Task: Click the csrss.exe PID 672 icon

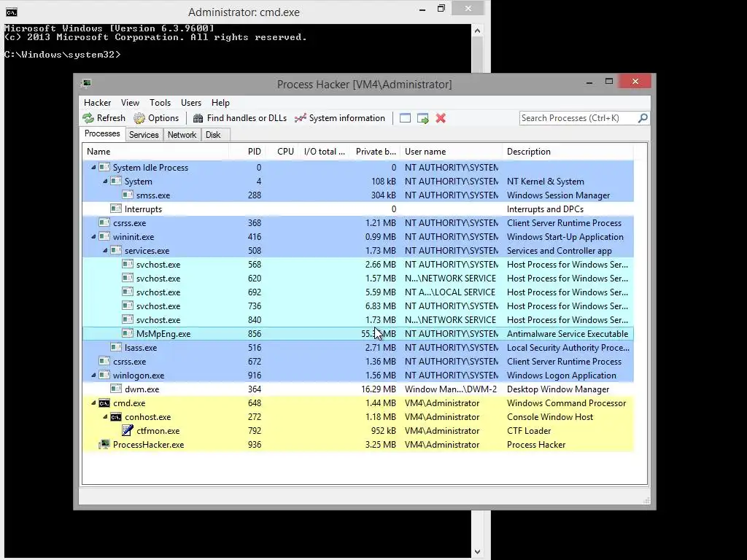Action: click(104, 362)
